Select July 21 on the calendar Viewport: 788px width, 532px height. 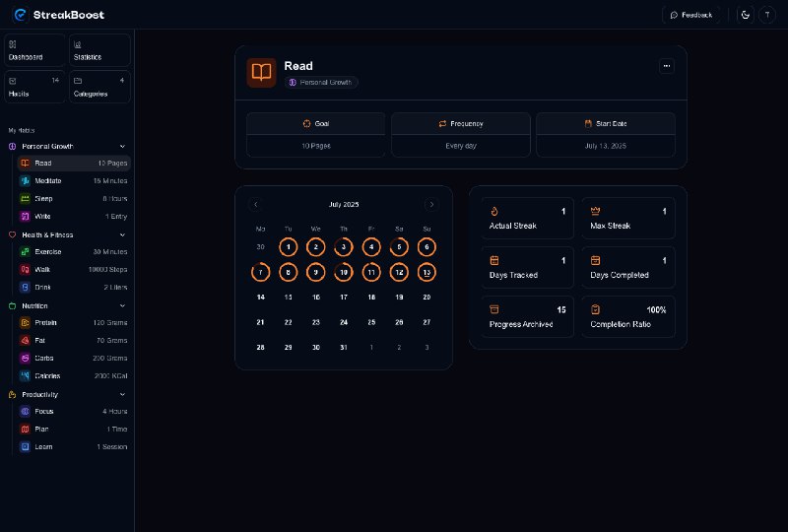click(260, 322)
